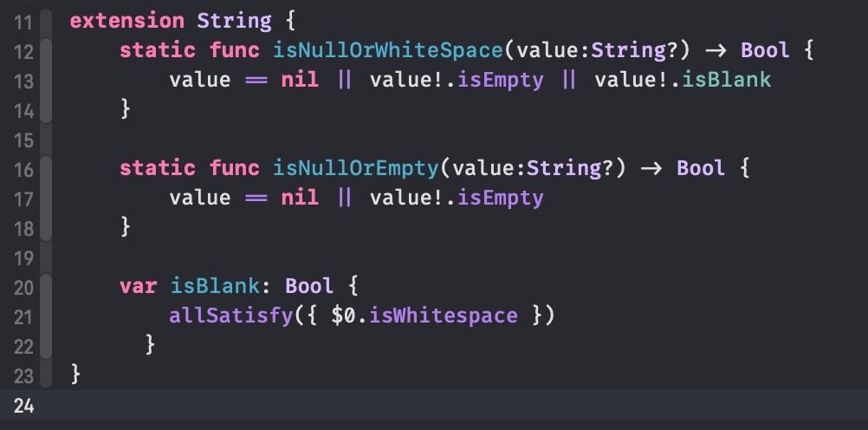Viewport: 868px width, 430px height.
Task: Click 'Bool' type of the isBlank var
Action: coord(309,286)
